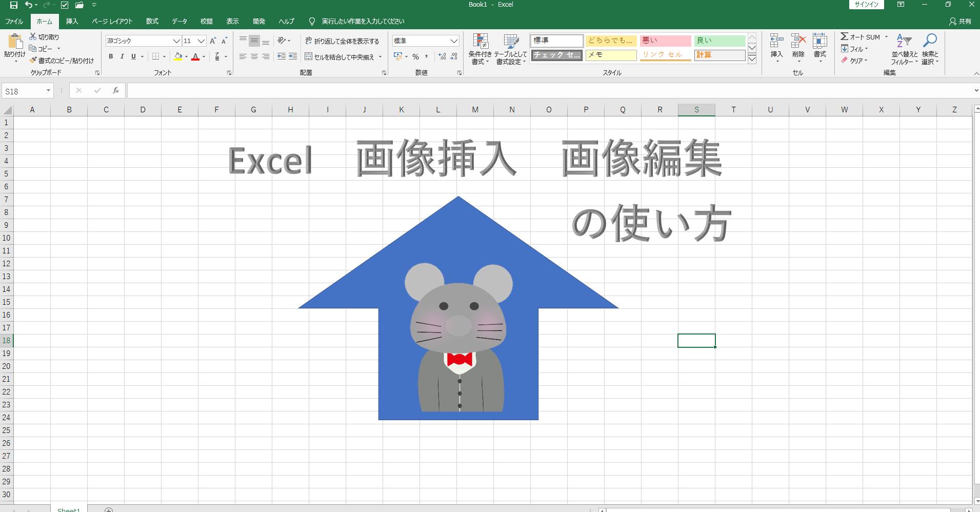
Task: Switch to the Page Layout (ページ レイアウト) tab
Action: 112,22
